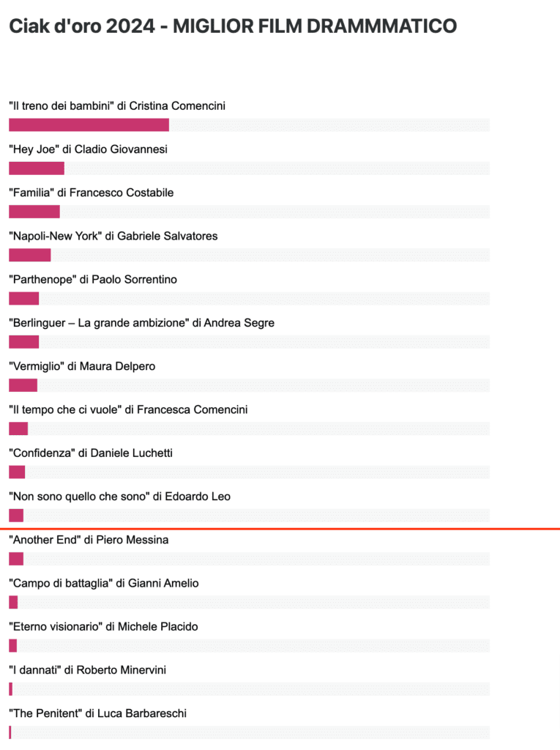Click the 'Confidenza' di Daniele Luchetti bar
The height and width of the screenshot is (750, 560).
(17, 472)
